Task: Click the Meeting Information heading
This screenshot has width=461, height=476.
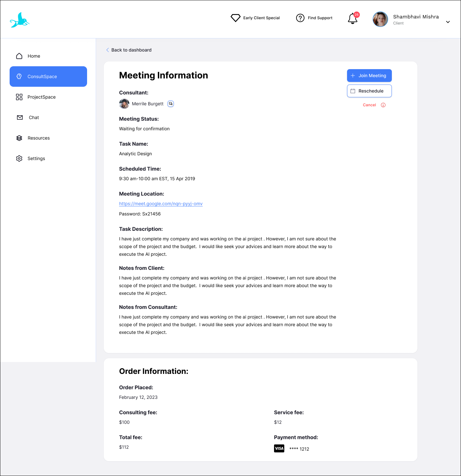Action: pos(164,75)
